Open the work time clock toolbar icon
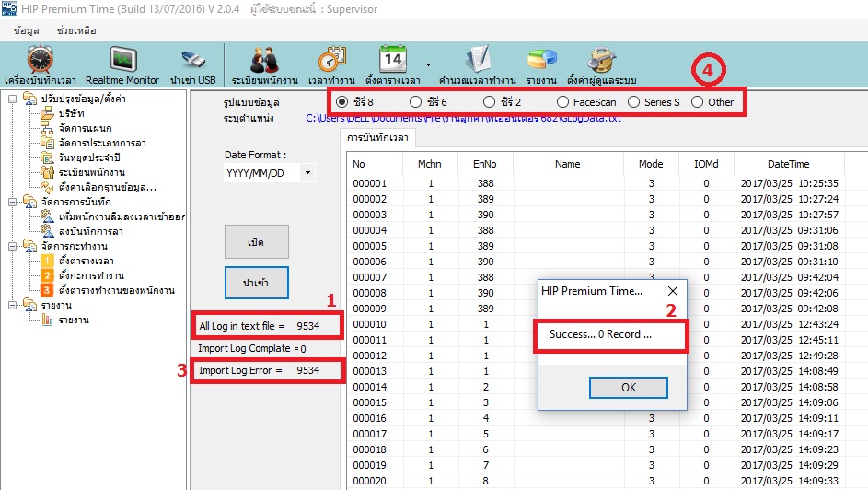 click(x=331, y=59)
